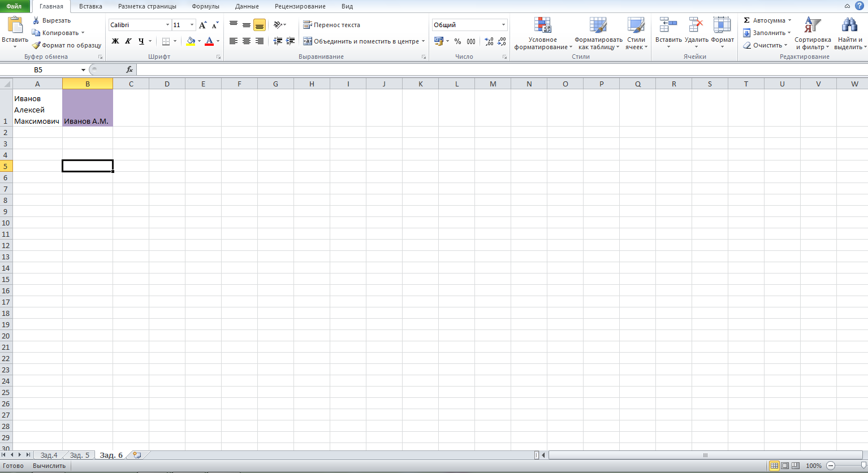Switch to the Рецензирование tab

pos(300,6)
